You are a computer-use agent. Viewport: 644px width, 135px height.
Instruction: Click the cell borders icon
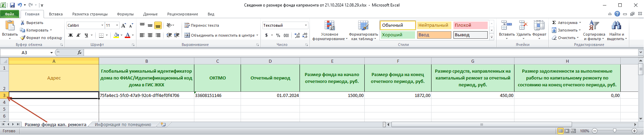(x=101, y=35)
